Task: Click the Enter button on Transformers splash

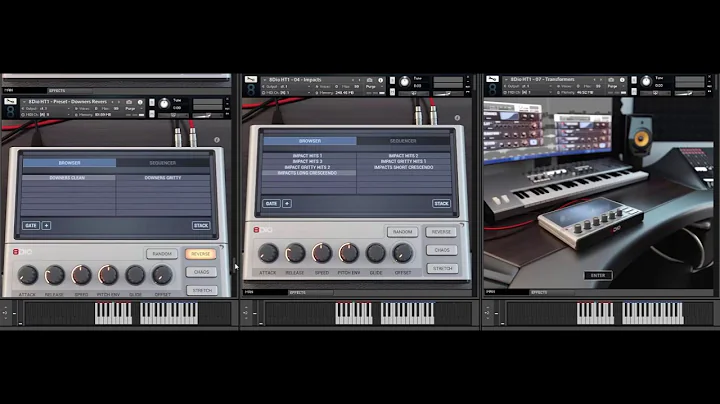Action: [598, 275]
